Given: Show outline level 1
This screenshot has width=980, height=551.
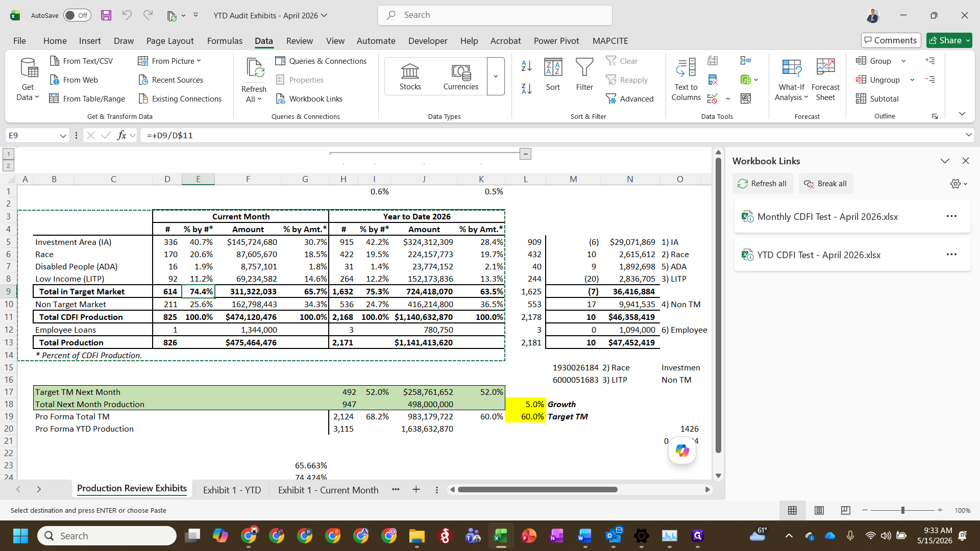Looking at the screenshot, I should point(8,154).
